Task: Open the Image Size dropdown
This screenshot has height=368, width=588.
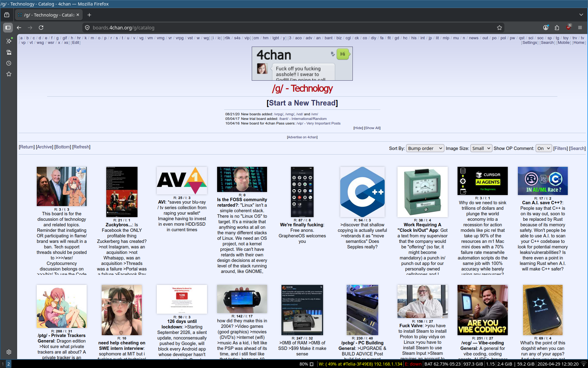Action: 481,148
